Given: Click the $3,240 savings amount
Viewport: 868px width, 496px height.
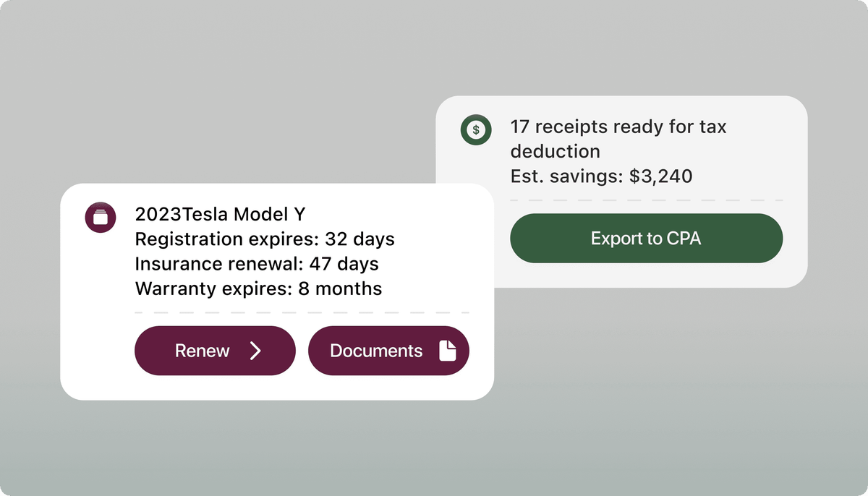Looking at the screenshot, I should coord(661,176).
